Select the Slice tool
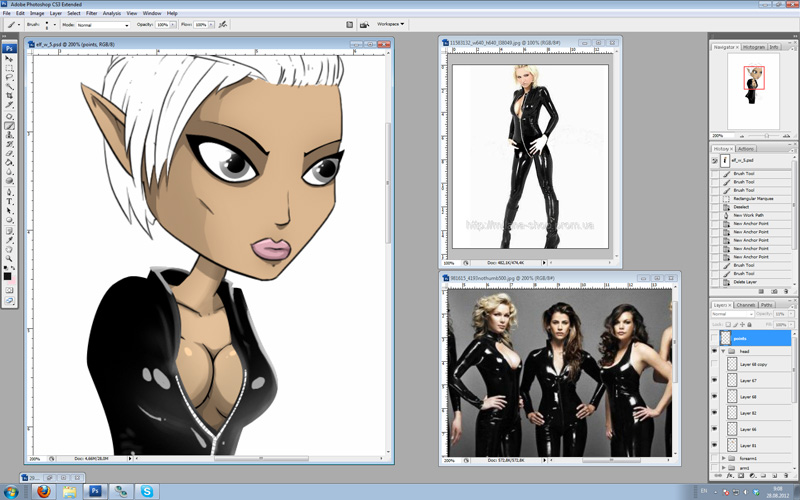800x500 pixels. (x=9, y=105)
